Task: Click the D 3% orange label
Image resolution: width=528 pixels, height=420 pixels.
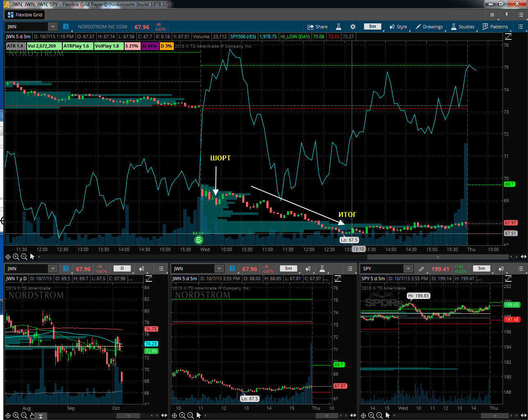Action: pyautogui.click(x=166, y=46)
